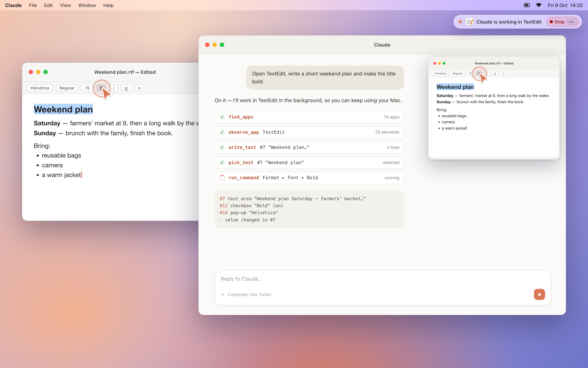The width and height of the screenshot is (588, 368).
Task: Open the Help menu
Action: [x=108, y=5]
